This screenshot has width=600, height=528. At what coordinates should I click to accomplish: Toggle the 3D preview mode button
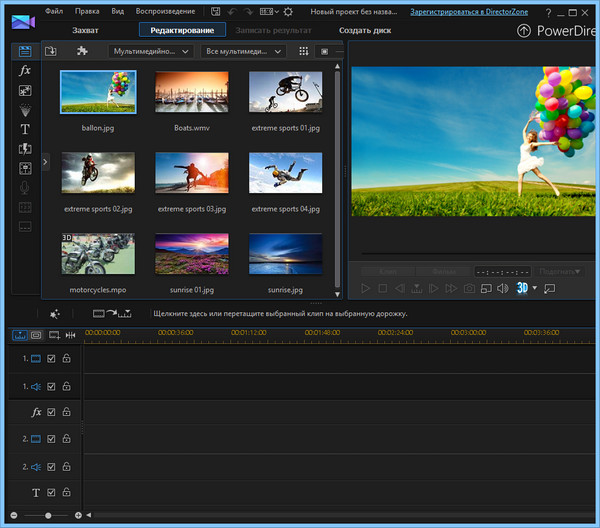[x=522, y=288]
